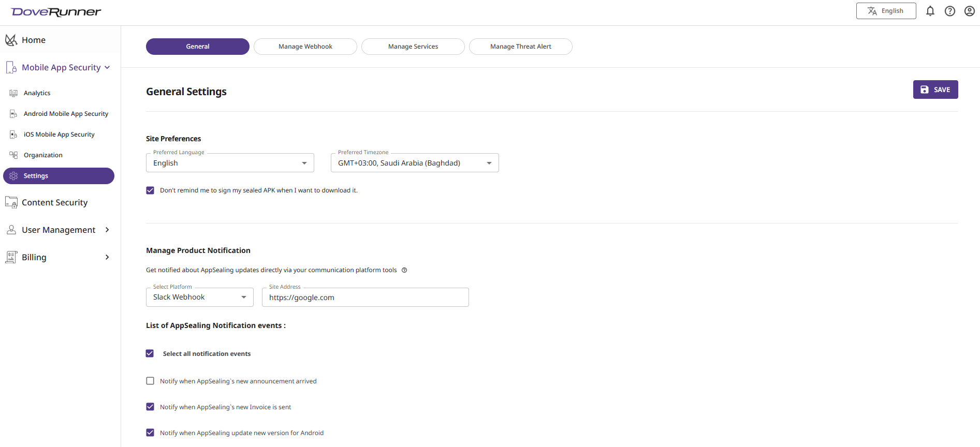Click the Content Security sidebar icon
This screenshot has width=980, height=447.
tap(11, 202)
